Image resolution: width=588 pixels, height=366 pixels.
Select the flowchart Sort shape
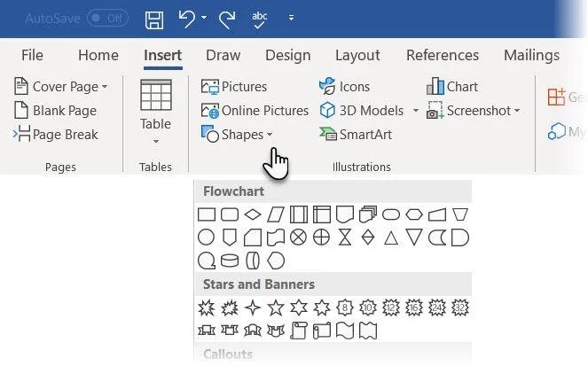(368, 238)
